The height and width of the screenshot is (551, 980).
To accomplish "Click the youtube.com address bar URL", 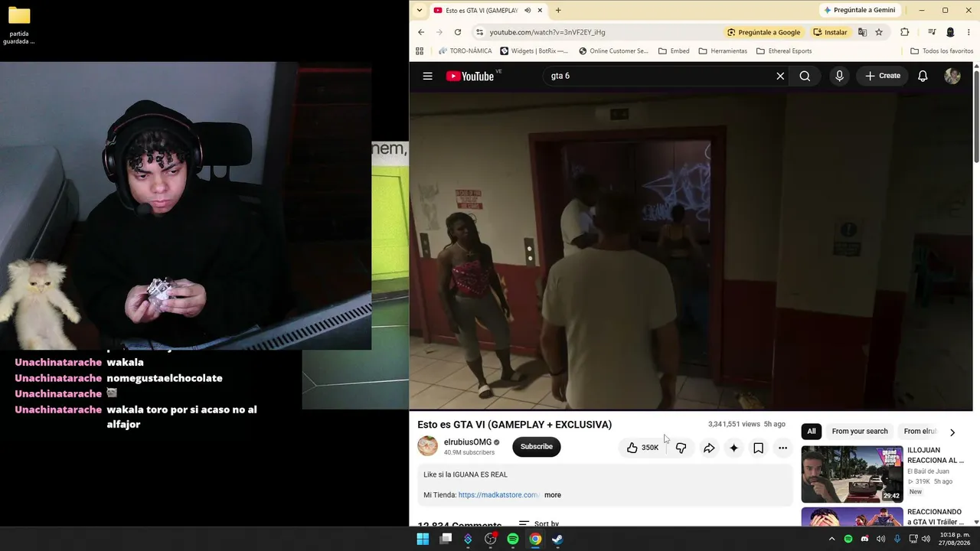I will [547, 32].
